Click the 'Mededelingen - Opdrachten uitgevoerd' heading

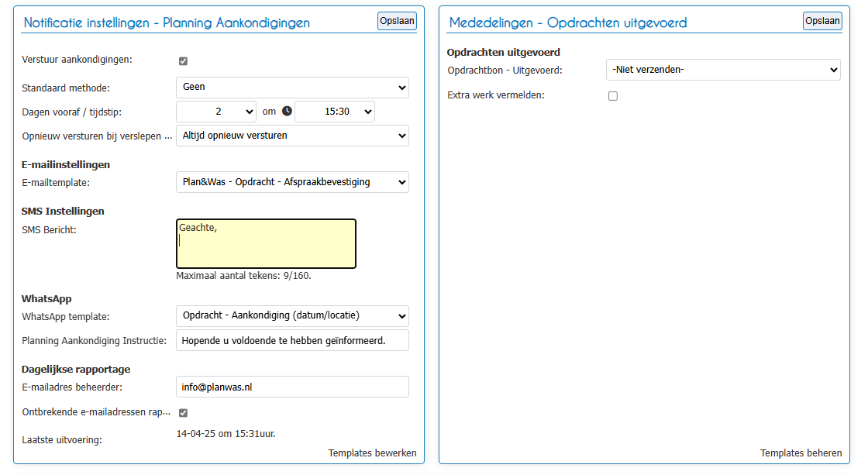(x=568, y=22)
